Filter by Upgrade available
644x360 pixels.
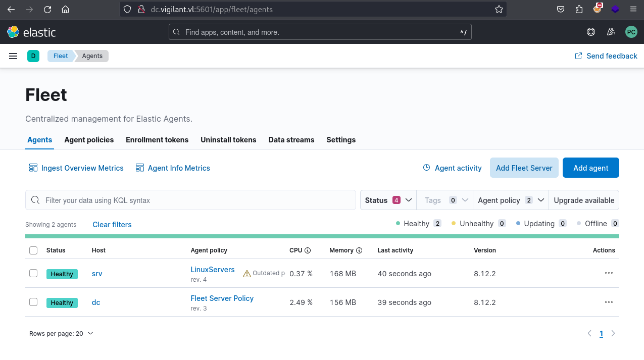(584, 200)
